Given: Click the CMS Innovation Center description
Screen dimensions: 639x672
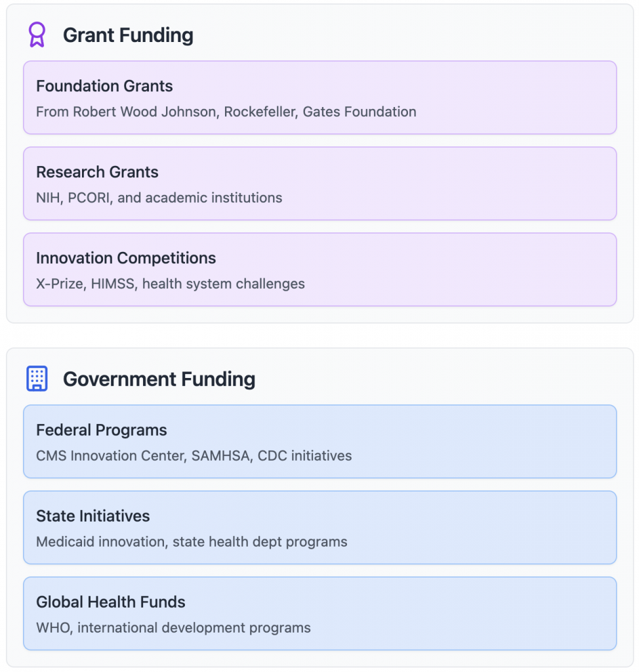Looking at the screenshot, I should click(x=194, y=455).
